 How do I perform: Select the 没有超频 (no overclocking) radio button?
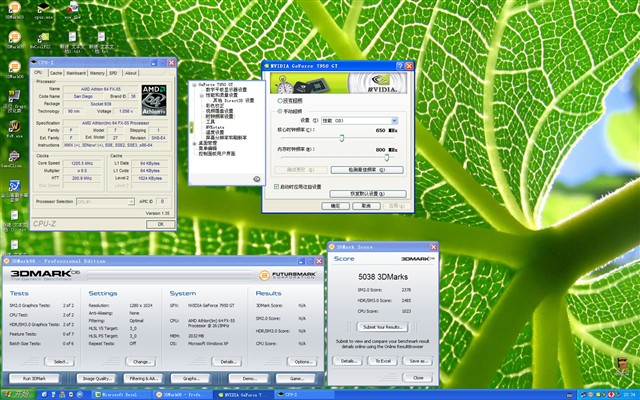(280, 100)
